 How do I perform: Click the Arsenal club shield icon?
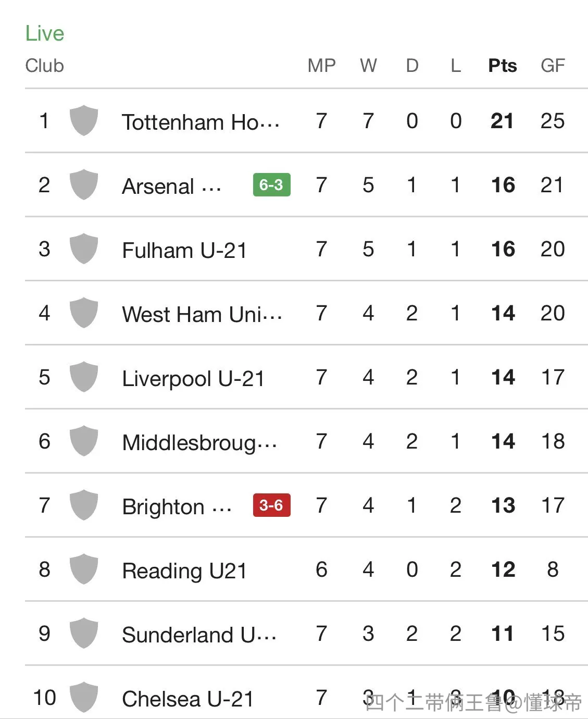coord(84,184)
